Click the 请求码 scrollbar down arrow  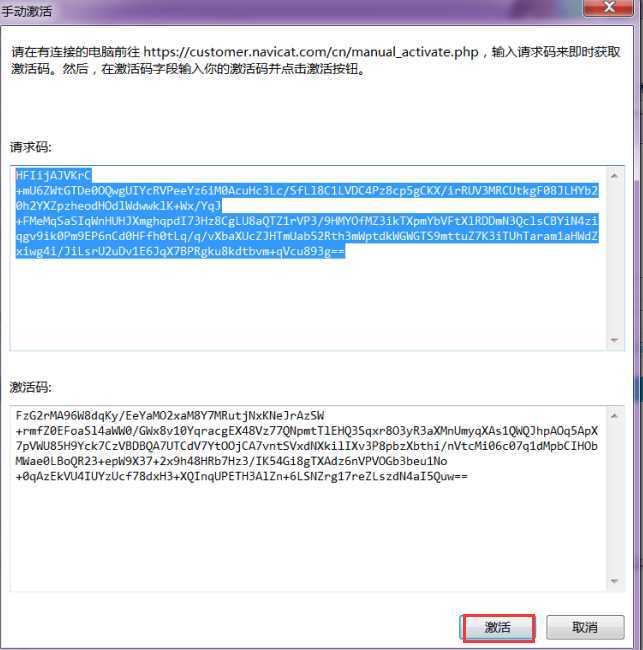tap(615, 340)
